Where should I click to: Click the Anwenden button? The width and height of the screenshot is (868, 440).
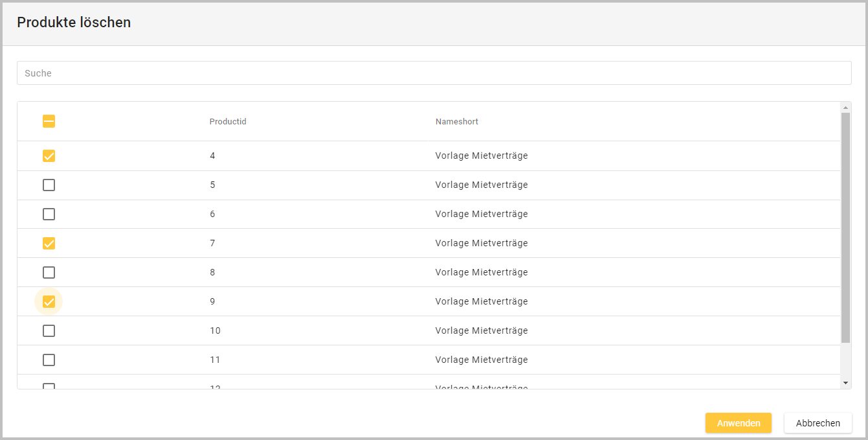738,423
